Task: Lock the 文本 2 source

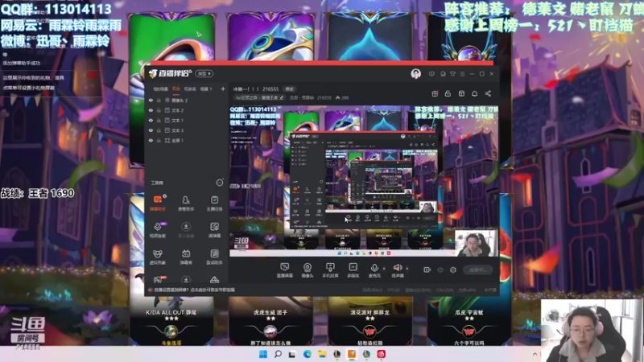Action: pos(159,110)
